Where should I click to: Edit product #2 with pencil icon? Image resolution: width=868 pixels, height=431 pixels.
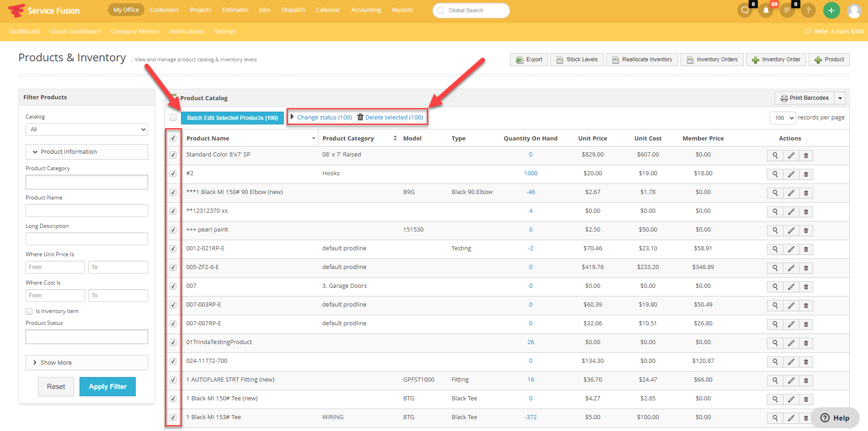pos(791,174)
